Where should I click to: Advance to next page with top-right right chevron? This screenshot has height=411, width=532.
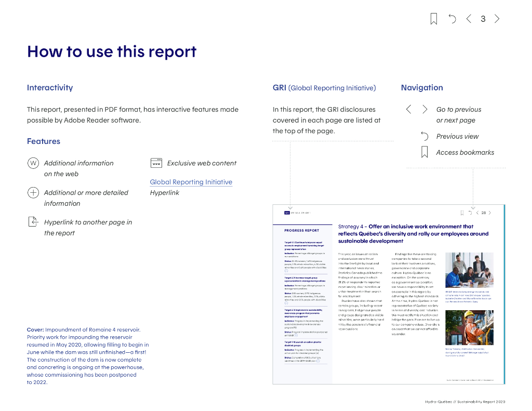click(497, 19)
